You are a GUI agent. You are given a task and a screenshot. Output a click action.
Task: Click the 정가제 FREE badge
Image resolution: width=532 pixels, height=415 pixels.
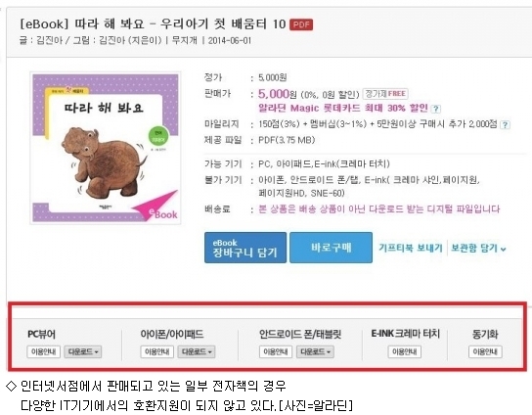[x=385, y=93]
